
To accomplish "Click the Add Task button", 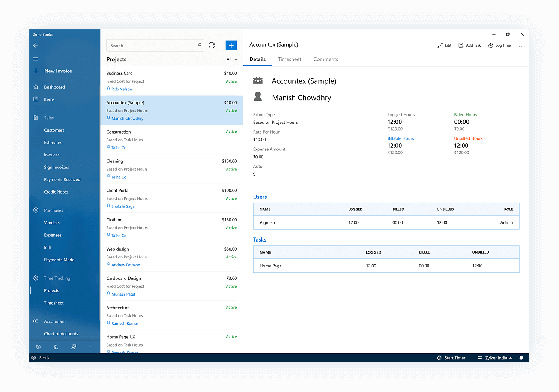I will (470, 45).
